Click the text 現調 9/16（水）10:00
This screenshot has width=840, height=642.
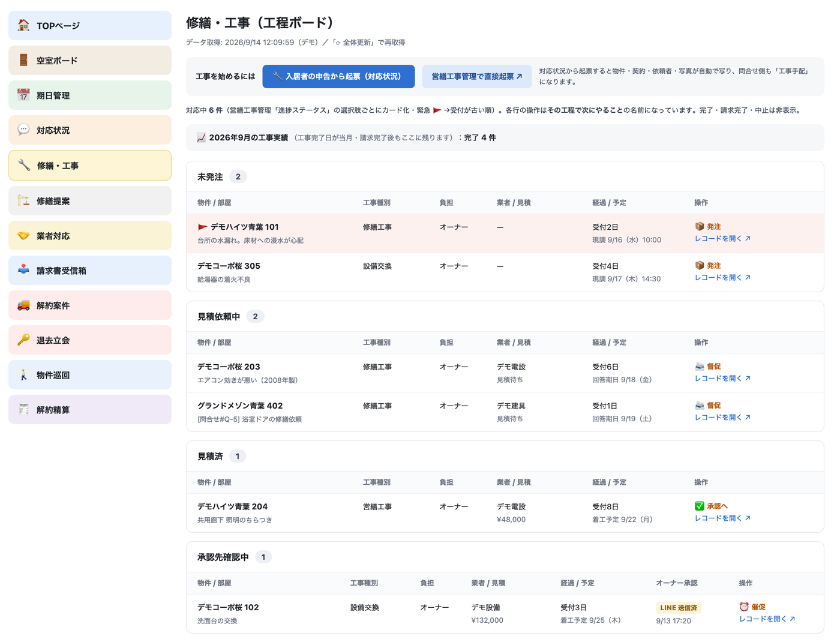pyautogui.click(x=626, y=240)
